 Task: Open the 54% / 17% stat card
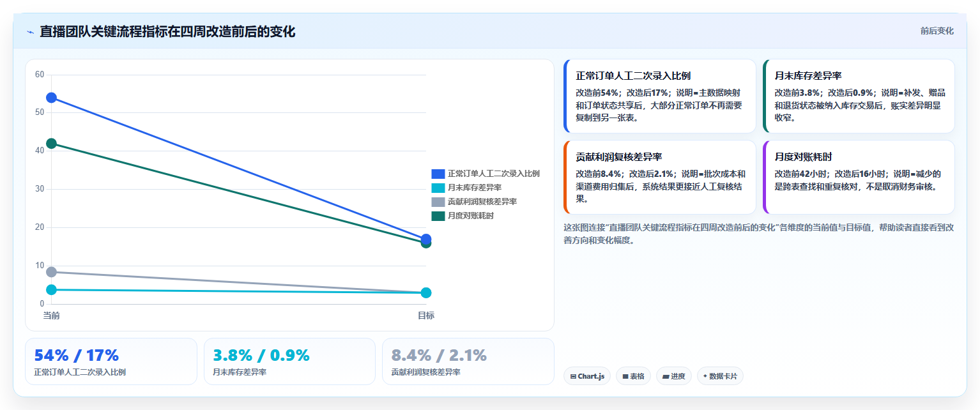click(111, 361)
